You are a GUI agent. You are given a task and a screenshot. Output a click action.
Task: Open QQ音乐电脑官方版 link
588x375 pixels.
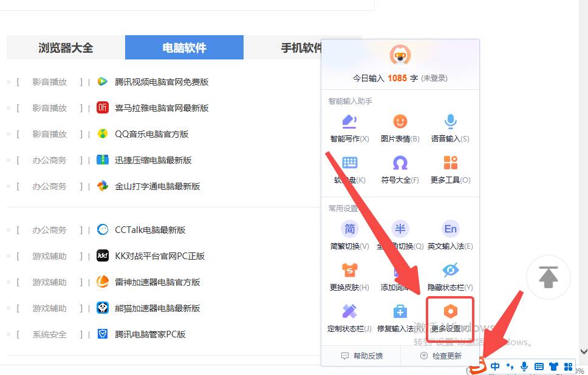(x=151, y=134)
